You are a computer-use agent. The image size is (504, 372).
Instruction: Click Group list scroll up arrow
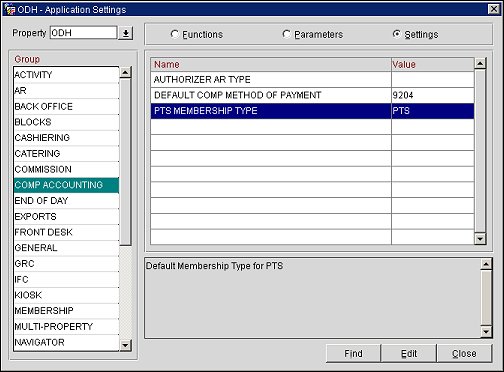coord(125,72)
